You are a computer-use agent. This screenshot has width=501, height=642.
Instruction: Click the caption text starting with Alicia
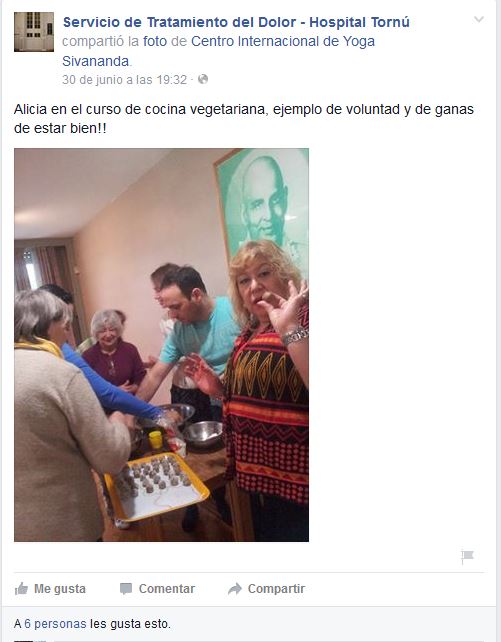click(244, 119)
